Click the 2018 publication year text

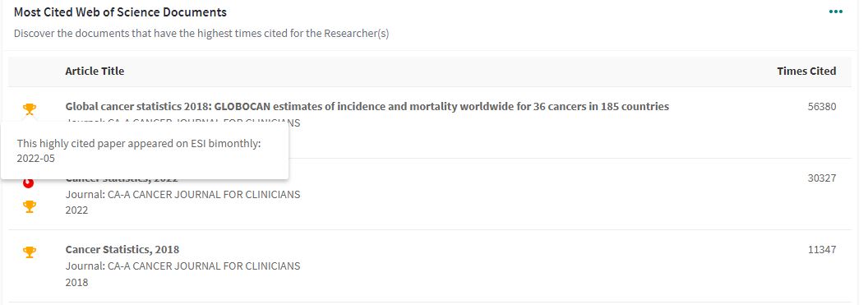point(76,282)
